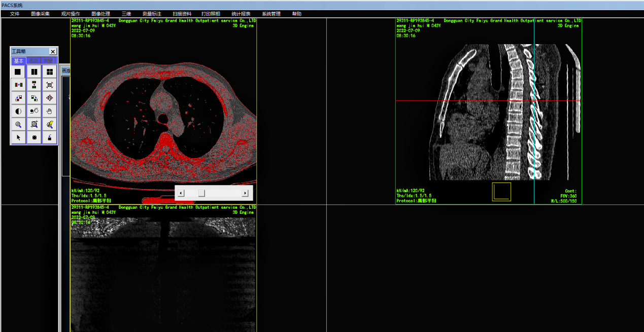Image resolution: width=644 pixels, height=332 pixels.
Task: Open the 三维 menu
Action: (x=126, y=14)
